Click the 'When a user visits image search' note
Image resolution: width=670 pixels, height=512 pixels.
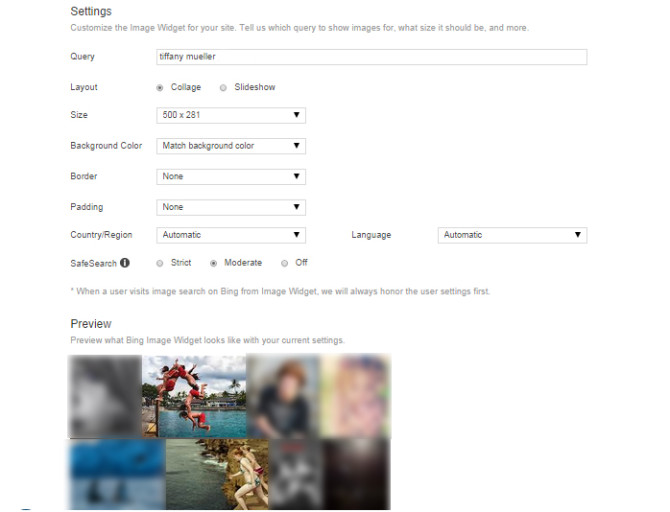click(x=280, y=291)
